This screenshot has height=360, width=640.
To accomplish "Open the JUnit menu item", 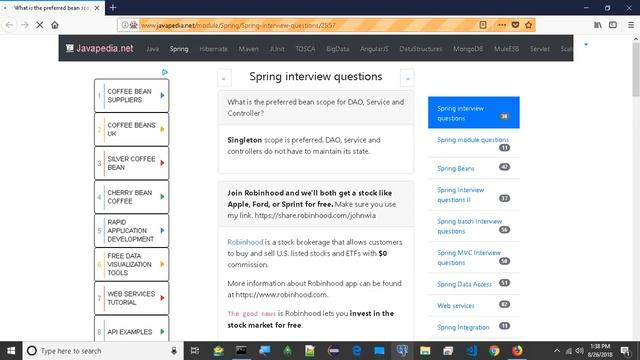I will (277, 49).
